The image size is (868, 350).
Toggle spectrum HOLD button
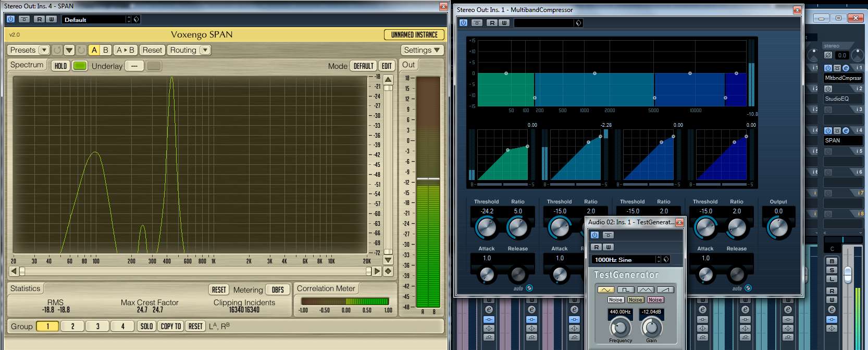point(60,66)
